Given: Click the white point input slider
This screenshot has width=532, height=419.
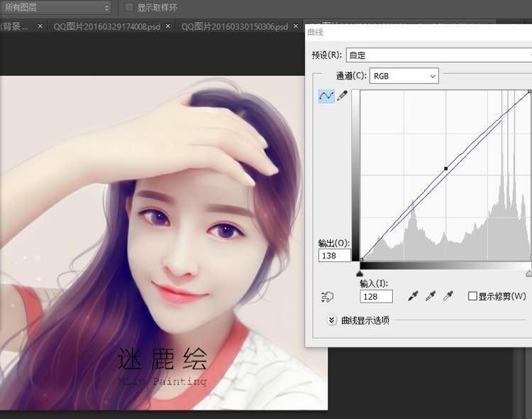Looking at the screenshot, I should (x=528, y=273).
